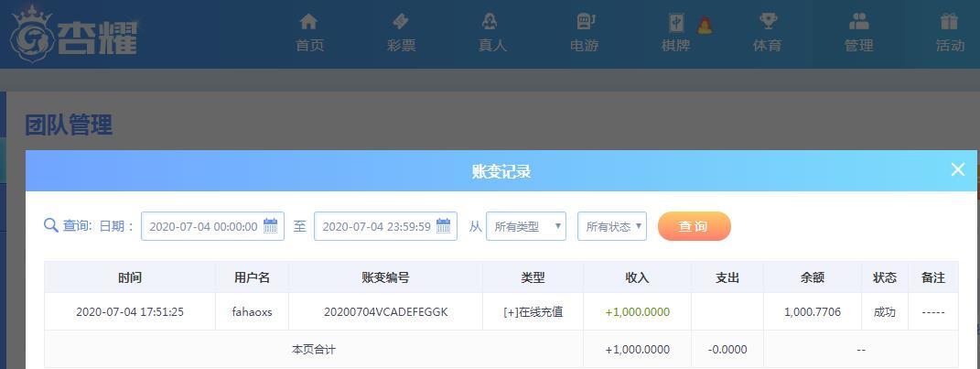
Task: Click the 余额 column header
Action: (813, 277)
